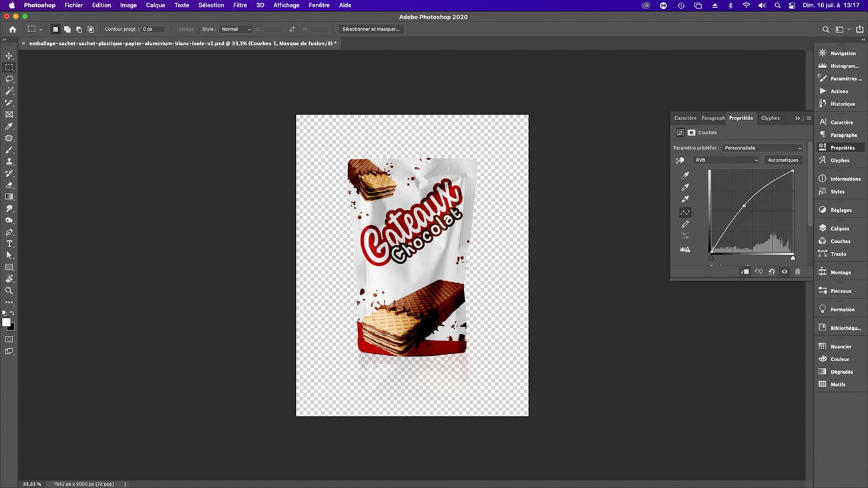Open the Paramètre prédéfini dropdown
The image size is (868, 488).
(x=762, y=148)
